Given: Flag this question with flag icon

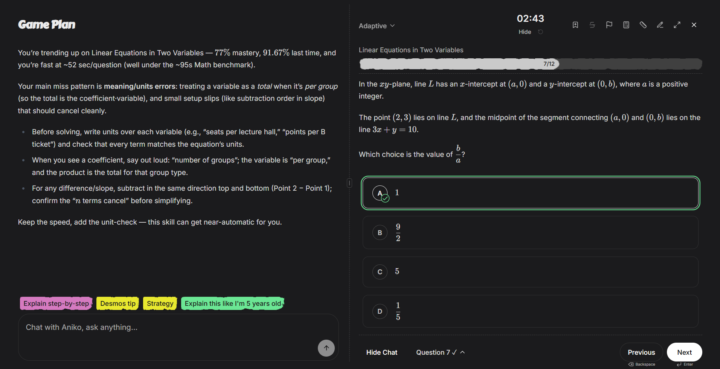Looking at the screenshot, I should (609, 25).
